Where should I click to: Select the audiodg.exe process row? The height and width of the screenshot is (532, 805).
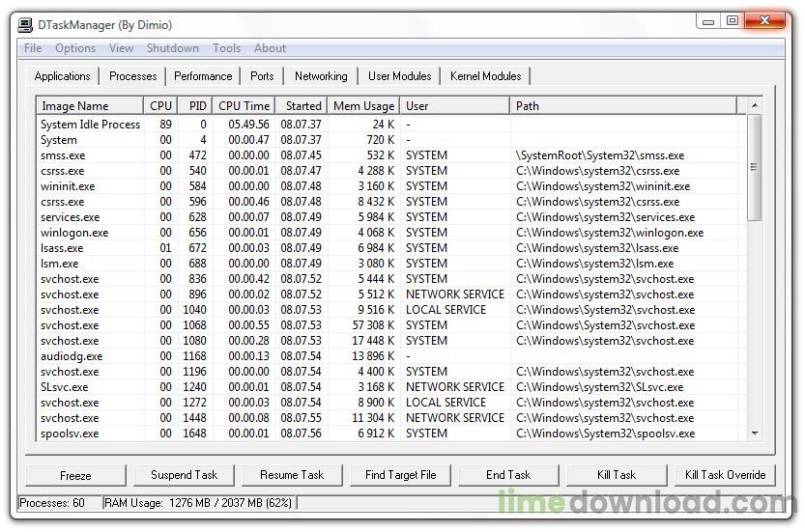pos(72,356)
